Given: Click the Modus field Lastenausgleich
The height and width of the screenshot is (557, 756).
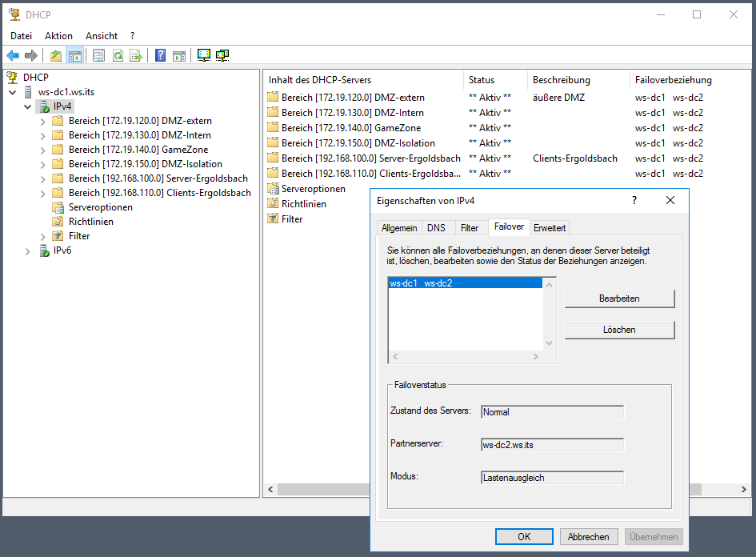Looking at the screenshot, I should point(553,478).
